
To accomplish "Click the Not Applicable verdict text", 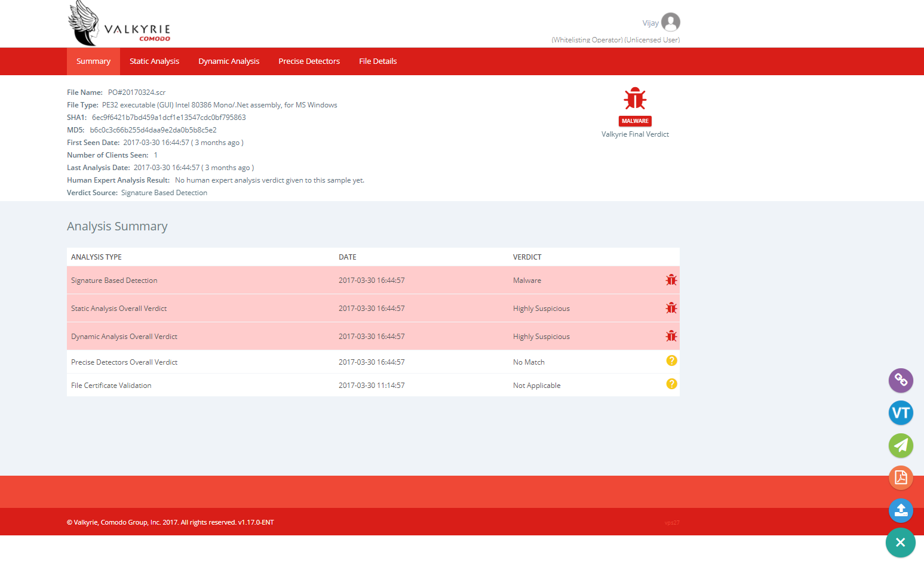I will 536,386.
